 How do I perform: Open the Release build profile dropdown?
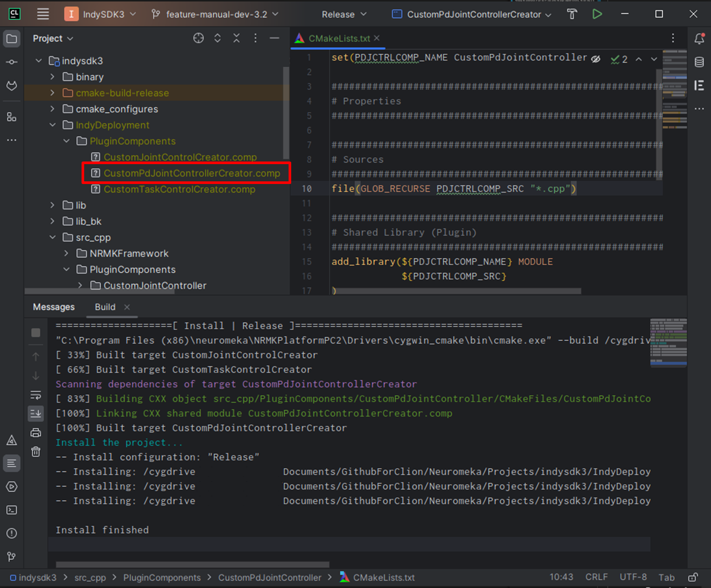[x=344, y=14]
